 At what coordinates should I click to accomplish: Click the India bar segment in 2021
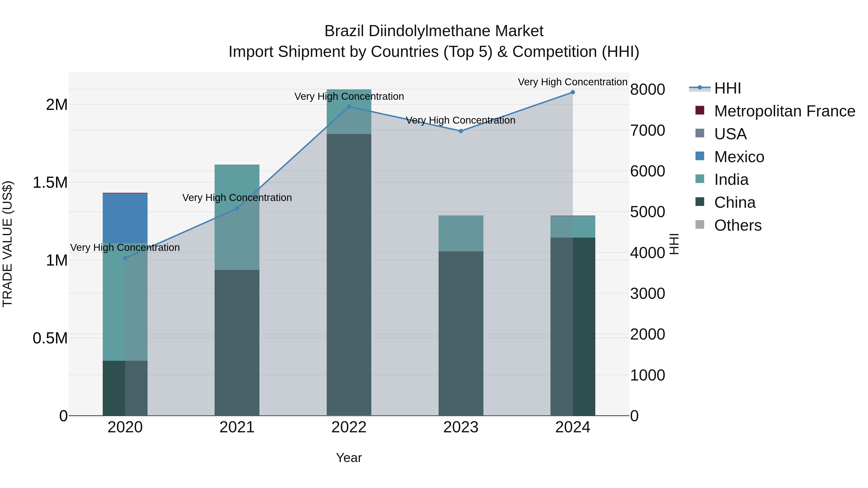(237, 217)
